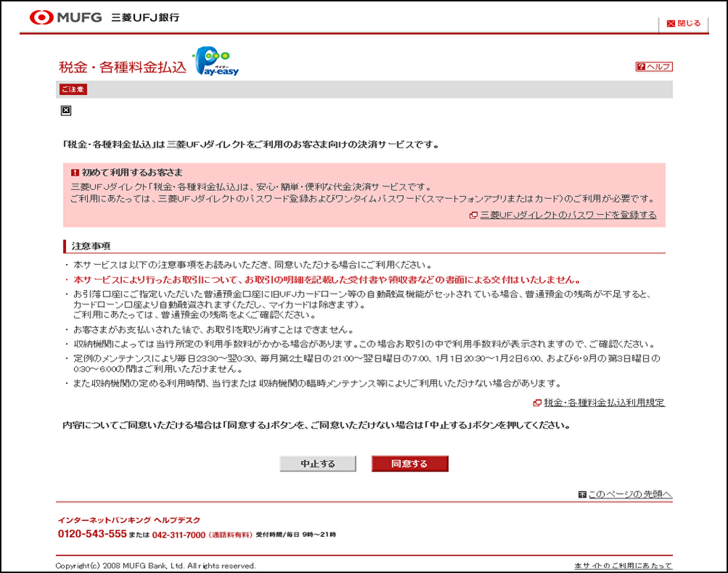Close the page with 閉じる
This screenshot has width=728, height=573.
click(684, 23)
